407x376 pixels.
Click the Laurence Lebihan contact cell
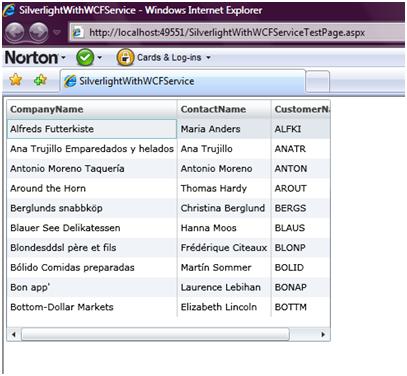(x=224, y=287)
